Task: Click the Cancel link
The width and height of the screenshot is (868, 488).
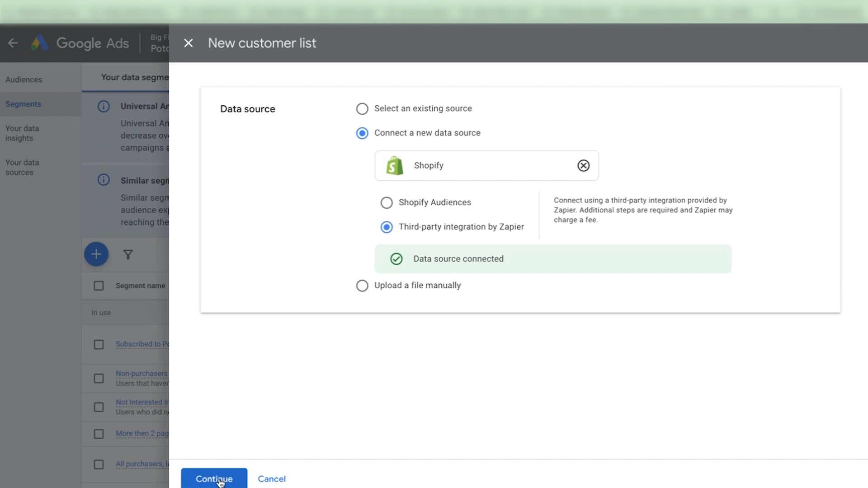Action: tap(271, 479)
